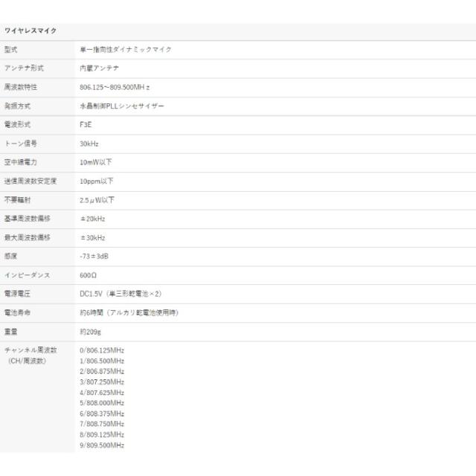Select the 電波形式 label
The height and width of the screenshot is (476, 476).
click(x=17, y=124)
